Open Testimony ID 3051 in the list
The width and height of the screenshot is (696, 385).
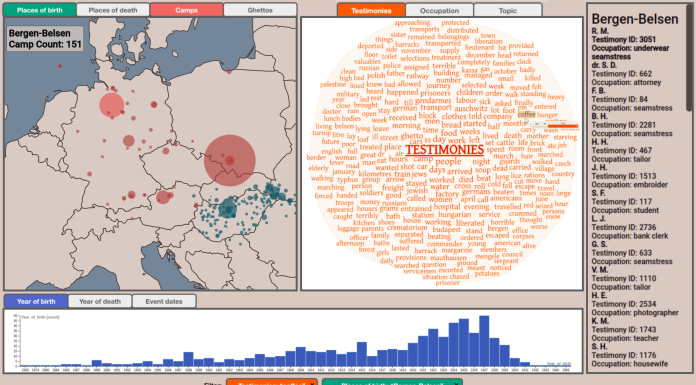coord(623,40)
